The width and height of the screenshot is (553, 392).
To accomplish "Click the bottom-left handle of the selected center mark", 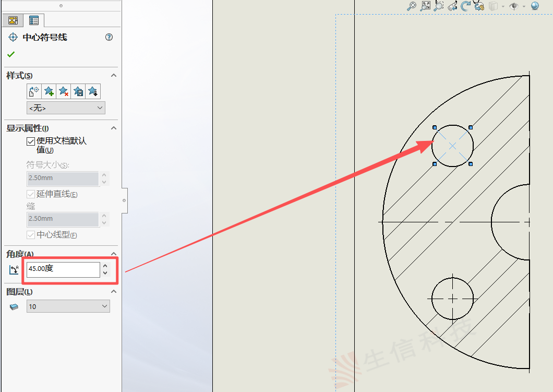I will click(x=435, y=164).
